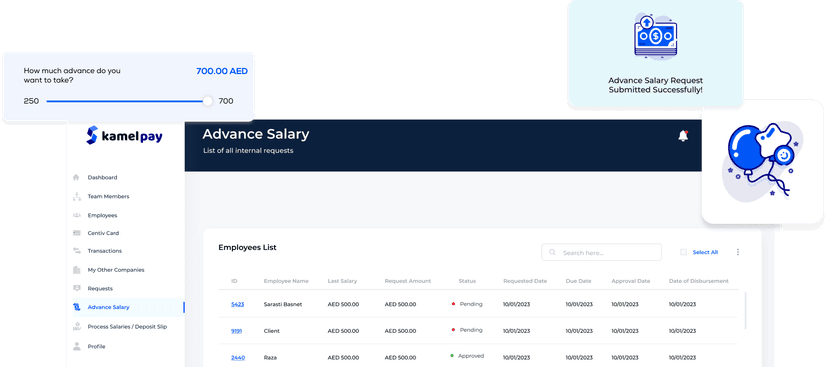The height and width of the screenshot is (367, 828).
Task: Open employee ID 5423 link
Action: pyautogui.click(x=238, y=304)
